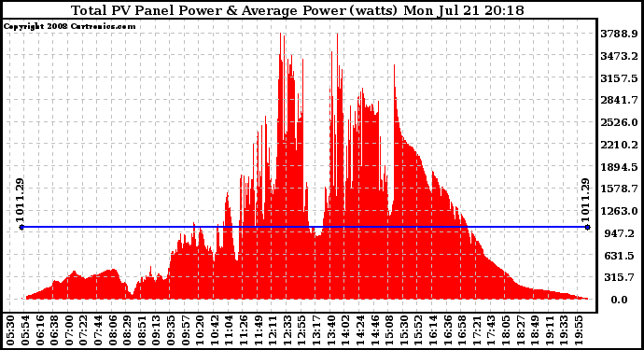Click the 2841.7 y-axis value

tap(620, 100)
